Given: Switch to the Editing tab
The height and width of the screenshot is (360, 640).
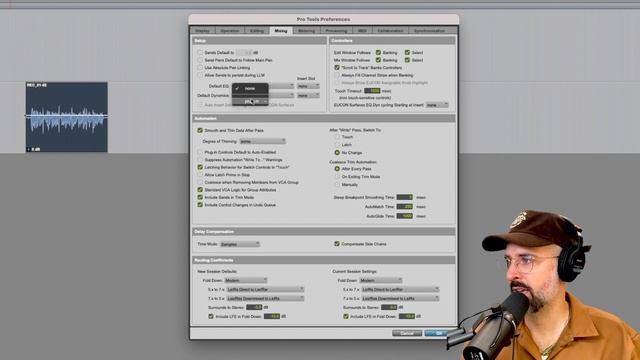Looking at the screenshot, I should 257,31.
